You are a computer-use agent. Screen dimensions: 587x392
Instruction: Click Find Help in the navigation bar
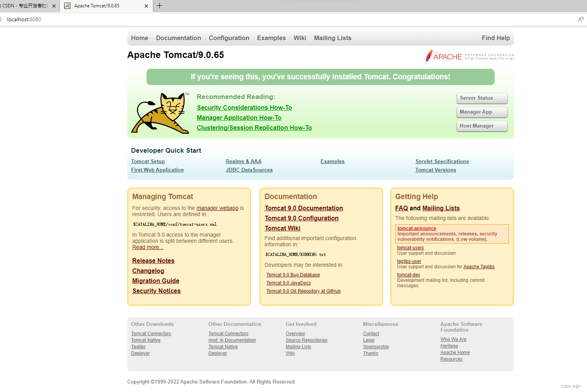pos(496,38)
